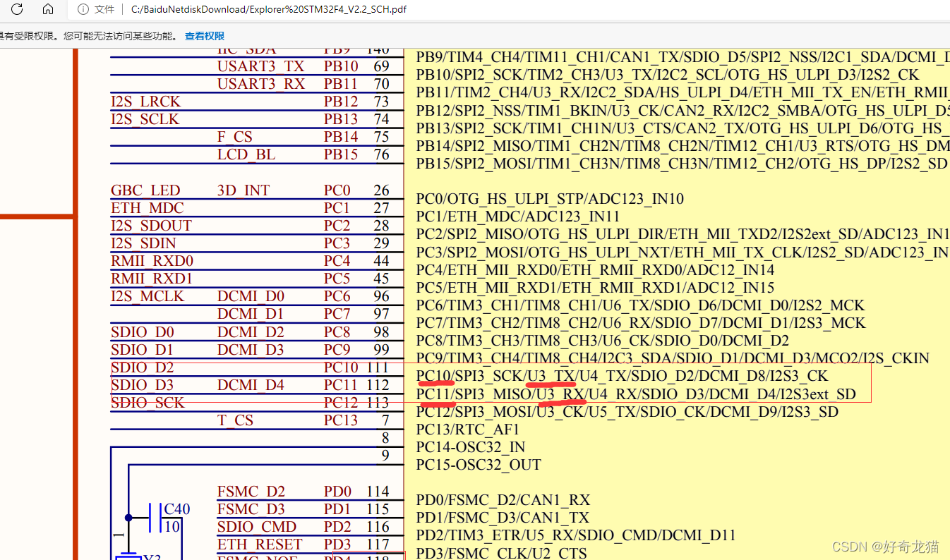
Task: Click the PC0/OTG_HS_ULPI_STP/ADC123_IN10 description
Action: click(x=550, y=200)
